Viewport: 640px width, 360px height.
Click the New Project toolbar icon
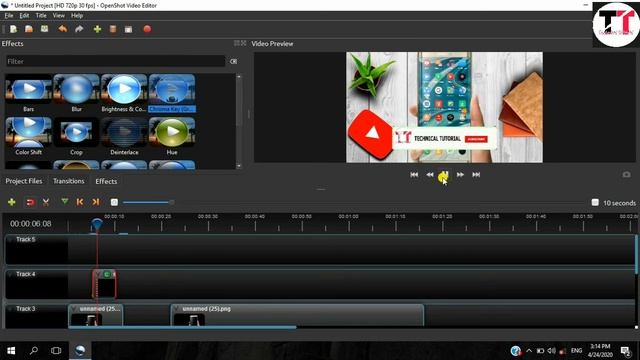13,29
